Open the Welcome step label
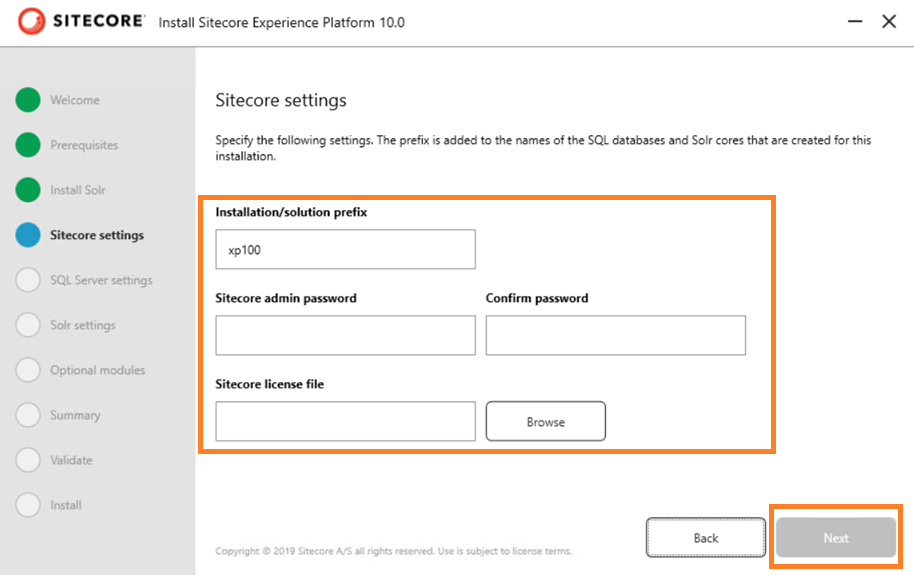The width and height of the screenshot is (914, 575). (x=75, y=100)
